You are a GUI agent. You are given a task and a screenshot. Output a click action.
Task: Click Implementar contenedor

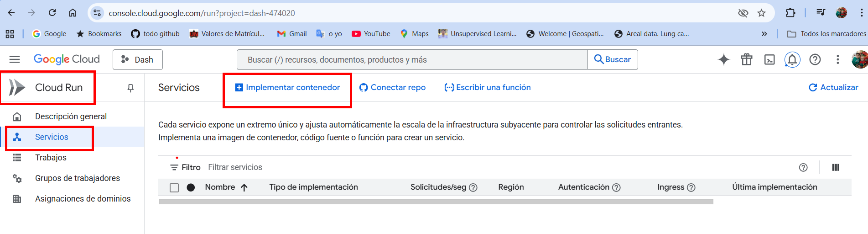(x=287, y=87)
